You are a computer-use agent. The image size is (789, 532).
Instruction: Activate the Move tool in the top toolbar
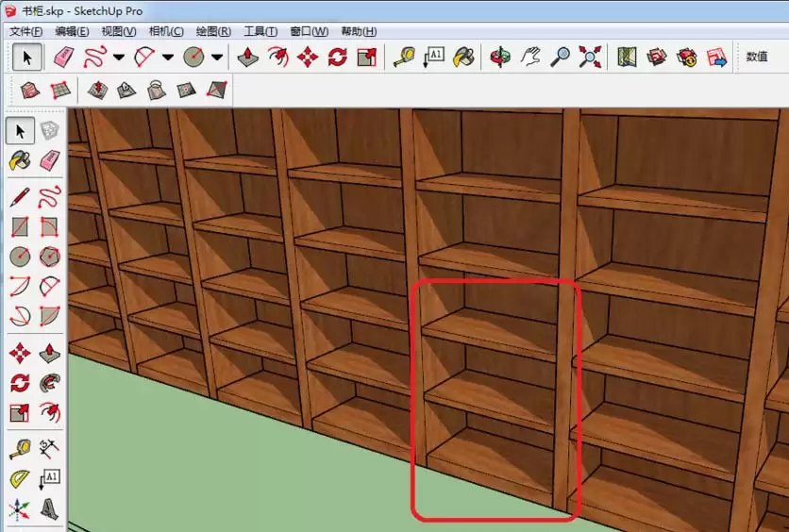click(x=308, y=57)
